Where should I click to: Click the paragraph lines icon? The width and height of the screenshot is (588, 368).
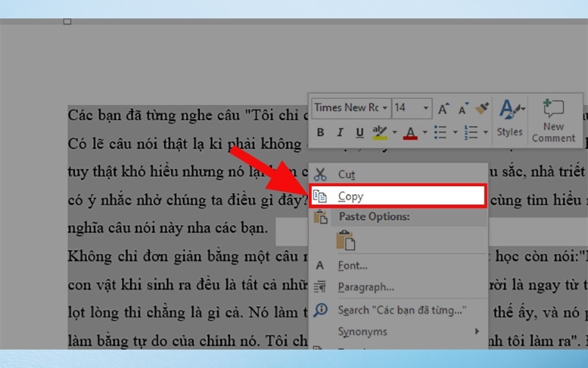point(320,287)
